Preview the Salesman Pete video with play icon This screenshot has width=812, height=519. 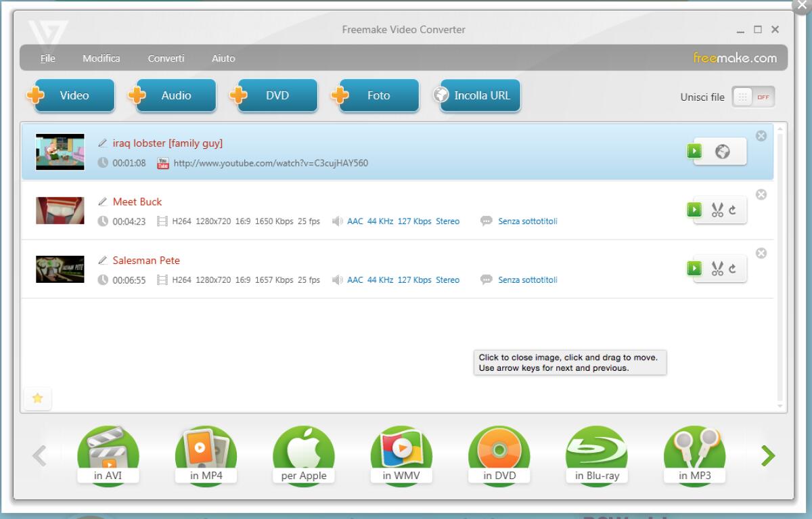[694, 268]
